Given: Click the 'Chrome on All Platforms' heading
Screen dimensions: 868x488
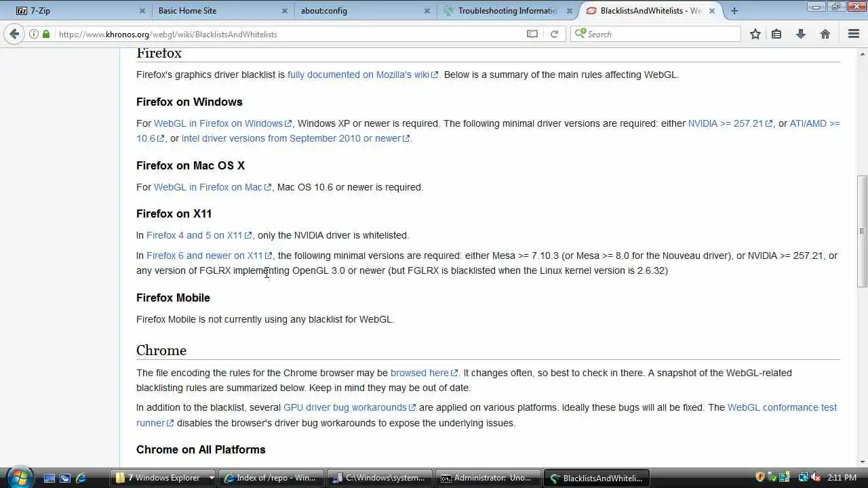Looking at the screenshot, I should pyautogui.click(x=201, y=449).
